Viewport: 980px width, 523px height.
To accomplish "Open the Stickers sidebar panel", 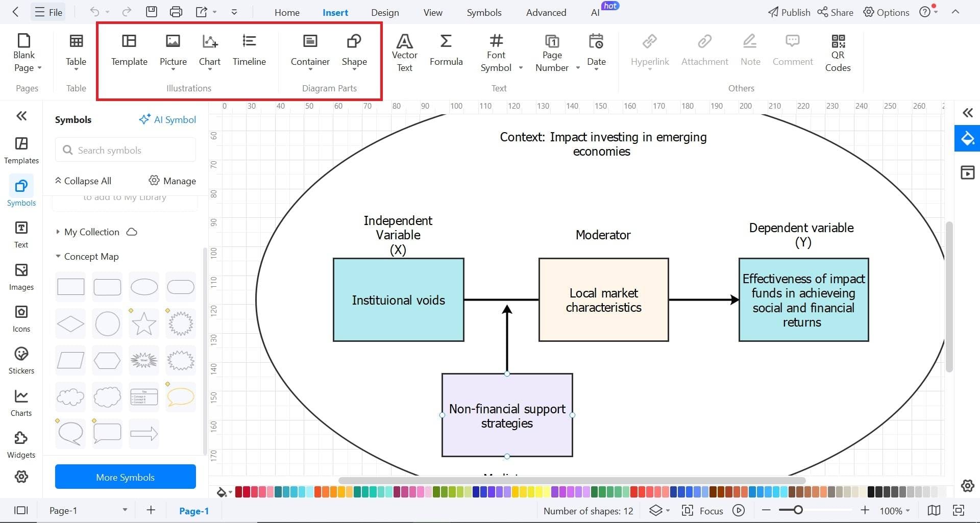I will [x=21, y=361].
